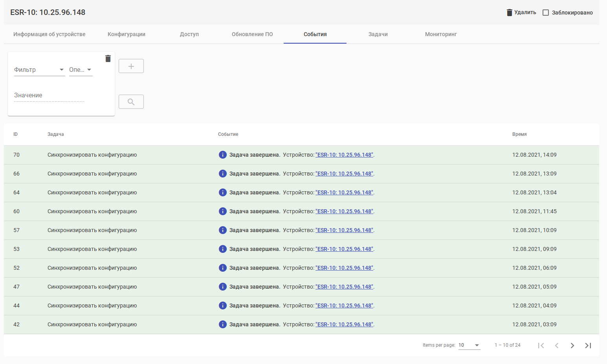Toggle the Заблокировано checkbox

(546, 13)
